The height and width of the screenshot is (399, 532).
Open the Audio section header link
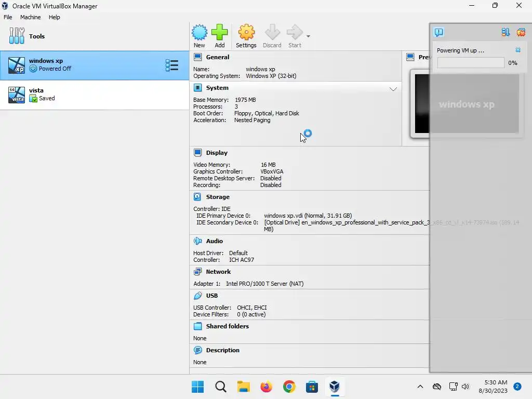(215, 241)
